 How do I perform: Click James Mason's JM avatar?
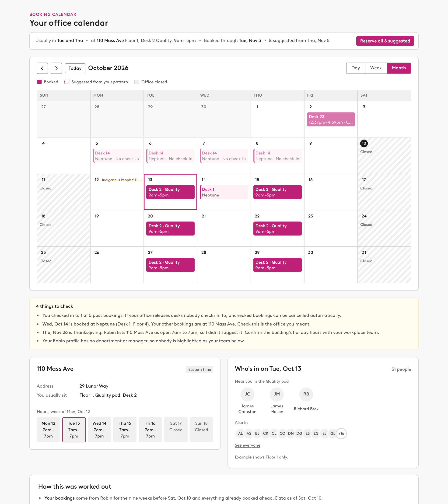coord(277,394)
